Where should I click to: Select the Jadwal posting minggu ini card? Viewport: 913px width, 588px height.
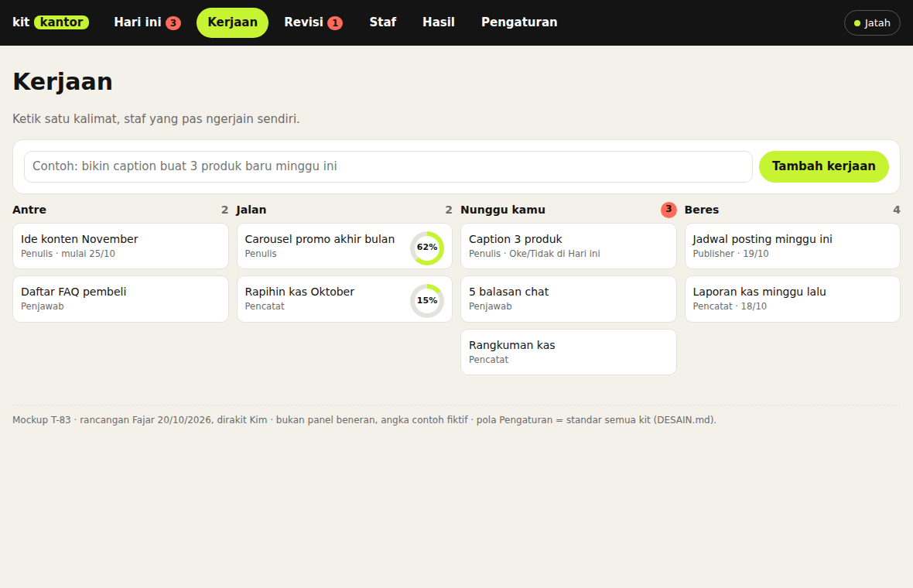[792, 246]
